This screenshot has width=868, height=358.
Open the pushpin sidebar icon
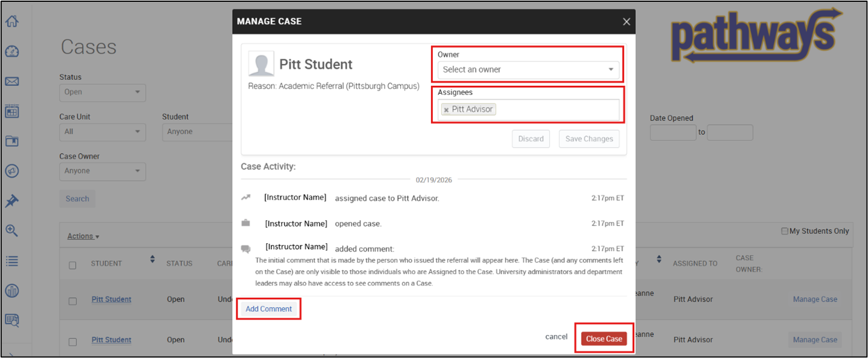point(11,201)
